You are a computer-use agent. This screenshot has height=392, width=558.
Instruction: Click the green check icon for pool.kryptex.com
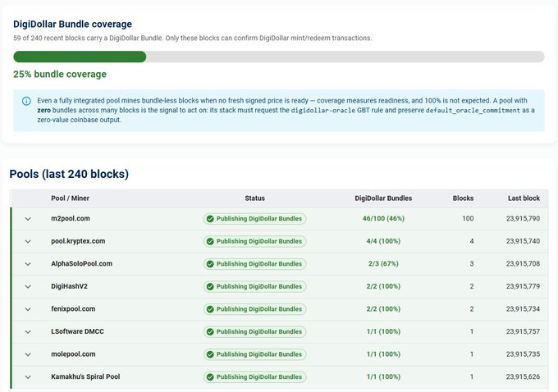[210, 242]
